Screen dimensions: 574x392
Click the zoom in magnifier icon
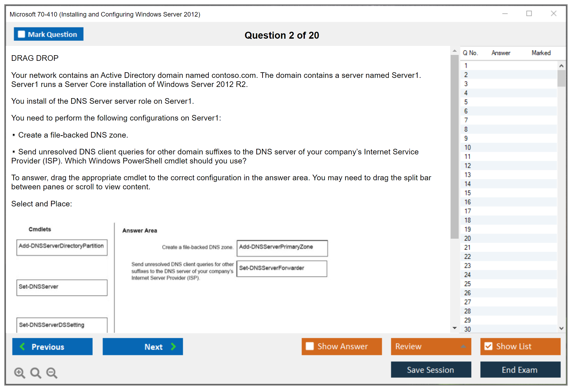point(19,373)
